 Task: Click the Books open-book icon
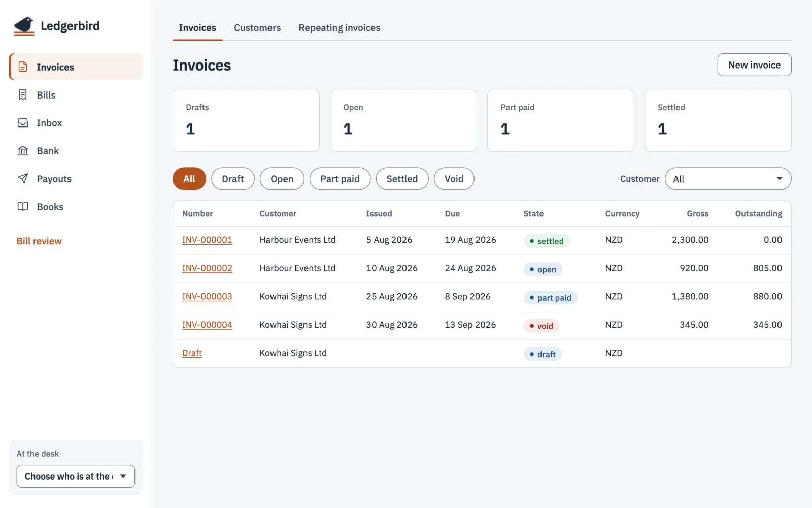[23, 206]
